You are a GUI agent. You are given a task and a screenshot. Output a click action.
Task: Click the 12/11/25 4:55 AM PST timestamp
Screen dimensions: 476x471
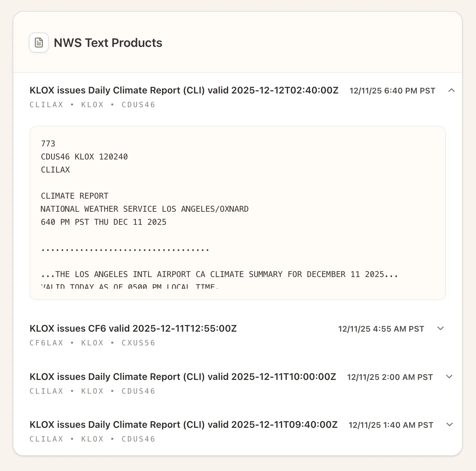pos(381,329)
